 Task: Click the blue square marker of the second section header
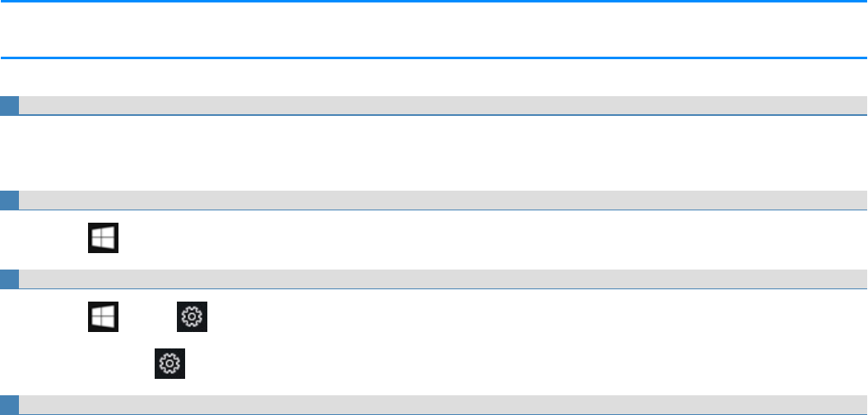[9, 200]
